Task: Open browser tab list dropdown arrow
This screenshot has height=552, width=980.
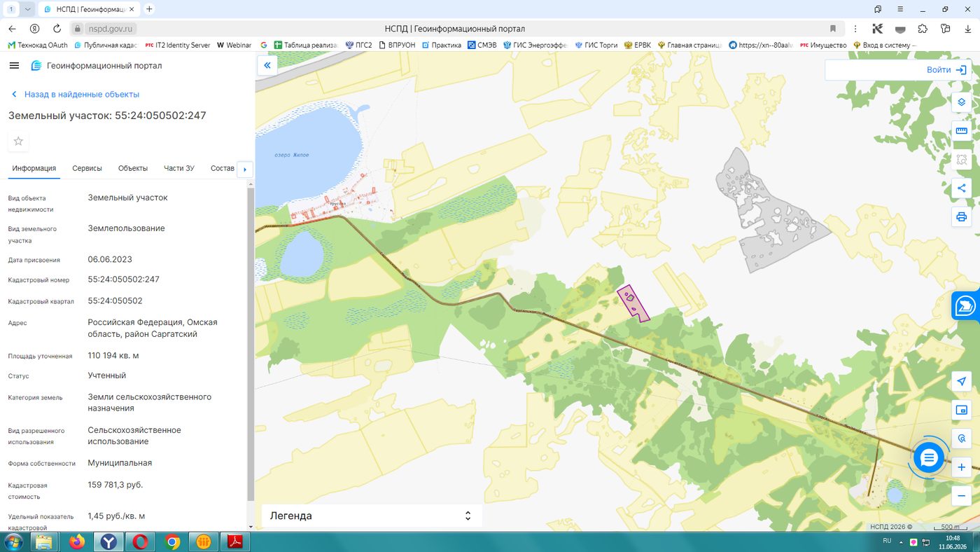Action: [27, 9]
